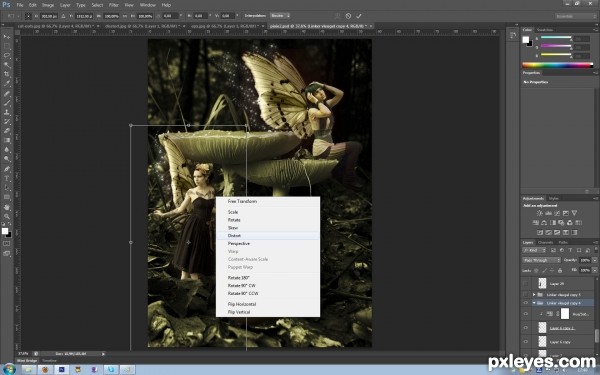Open the Interpolation Bicubic dropdown

[x=280, y=16]
